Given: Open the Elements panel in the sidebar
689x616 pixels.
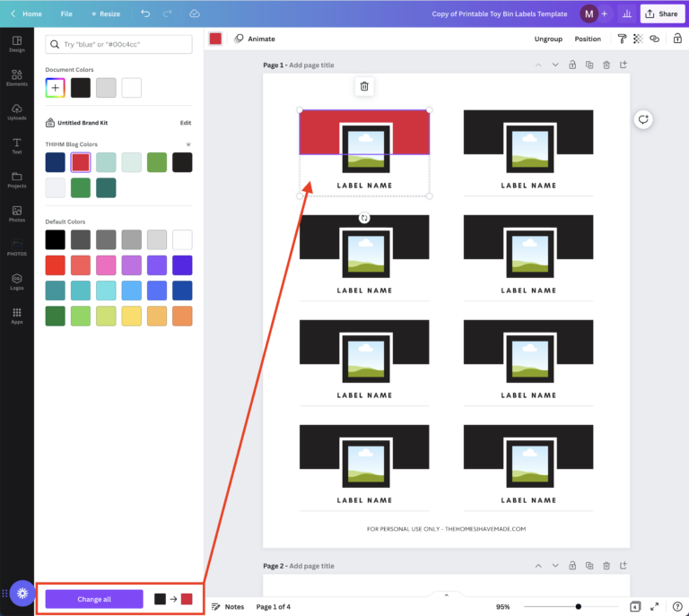Looking at the screenshot, I should pos(17,79).
